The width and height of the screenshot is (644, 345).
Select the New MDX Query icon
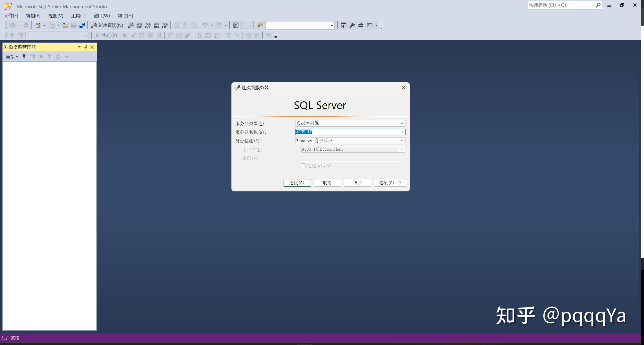(x=139, y=25)
